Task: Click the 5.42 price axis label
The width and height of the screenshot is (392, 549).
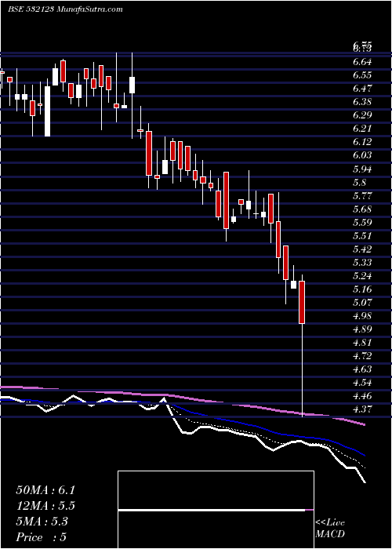Action: (362, 249)
